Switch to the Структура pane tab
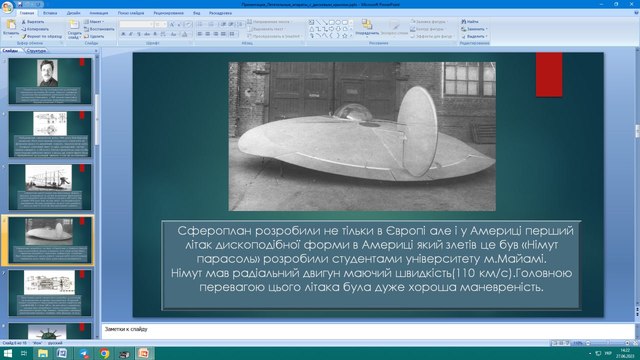Screen dimensions: 640x360 36,51
